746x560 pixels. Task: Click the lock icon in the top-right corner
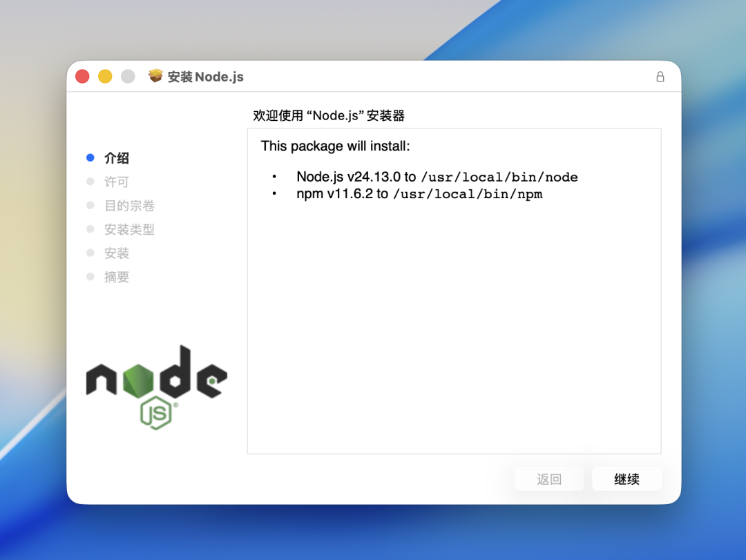[660, 77]
